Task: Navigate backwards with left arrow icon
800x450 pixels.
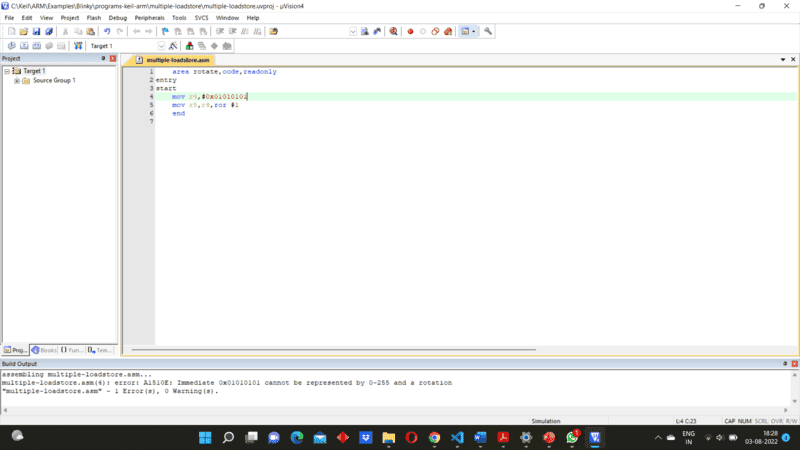Action: coord(136,32)
